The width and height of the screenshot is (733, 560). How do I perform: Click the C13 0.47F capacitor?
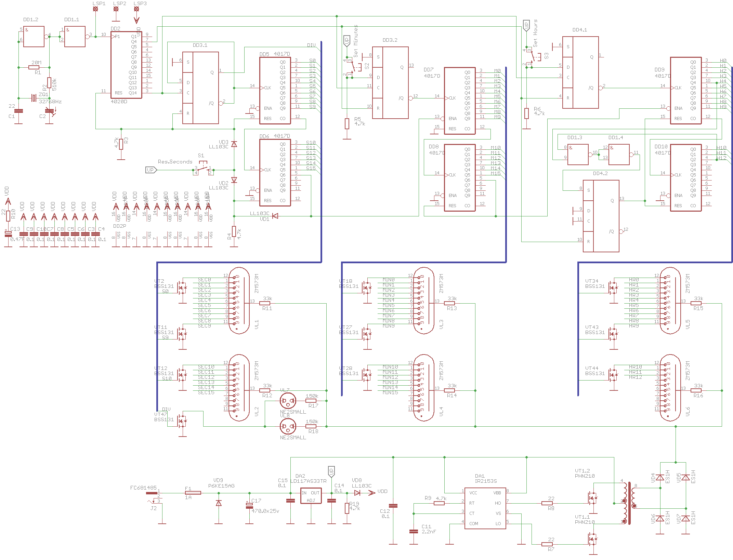tap(8, 234)
